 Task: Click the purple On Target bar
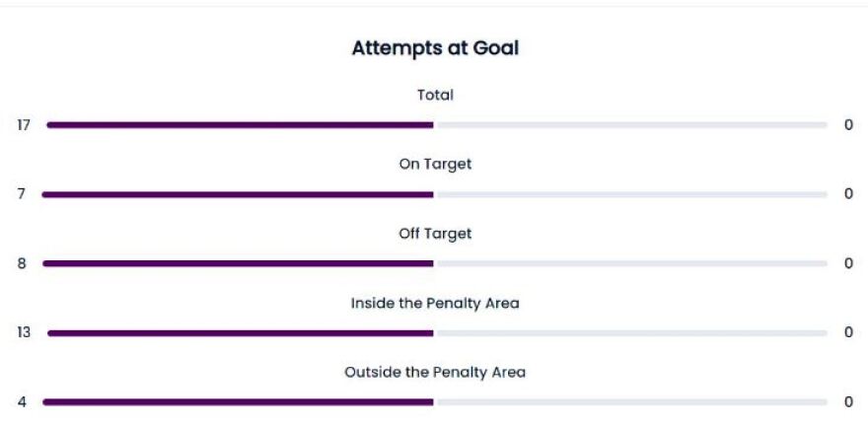pyautogui.click(x=240, y=194)
